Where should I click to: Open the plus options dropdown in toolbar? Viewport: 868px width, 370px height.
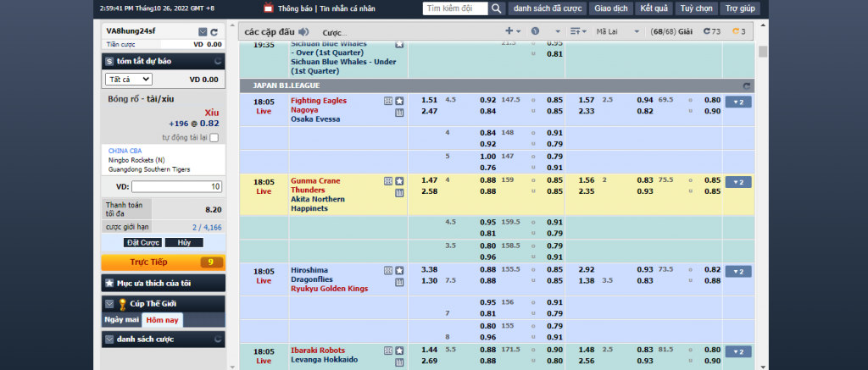(x=513, y=31)
